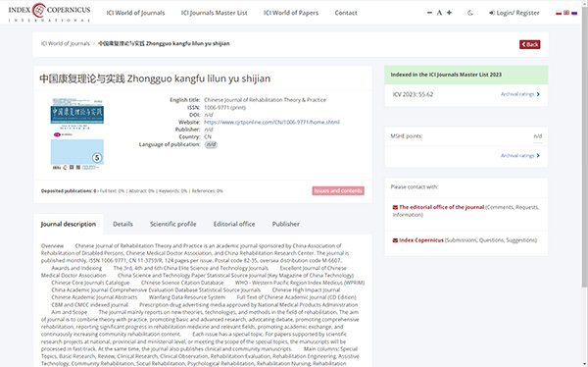Switch to the Scientific profile tab
Viewport: 588px width, 367px height.
coord(172,224)
